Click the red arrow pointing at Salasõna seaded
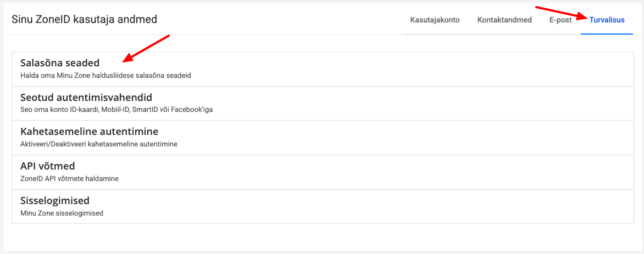This screenshot has height=254, width=644. click(147, 48)
